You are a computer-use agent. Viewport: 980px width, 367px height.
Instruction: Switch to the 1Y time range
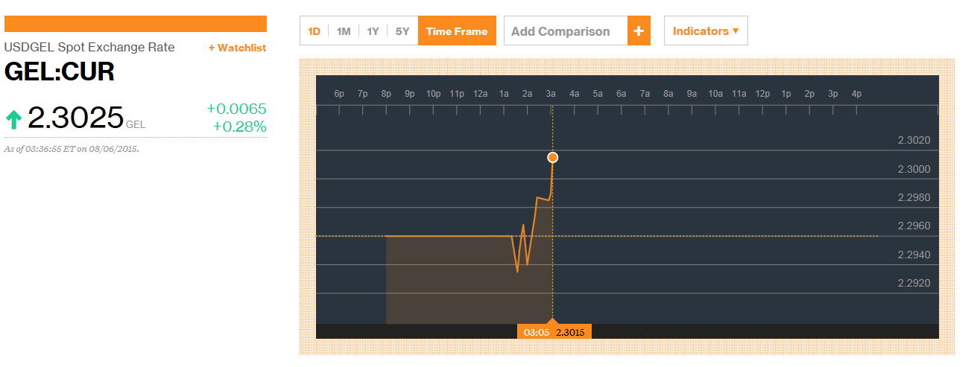click(x=373, y=31)
